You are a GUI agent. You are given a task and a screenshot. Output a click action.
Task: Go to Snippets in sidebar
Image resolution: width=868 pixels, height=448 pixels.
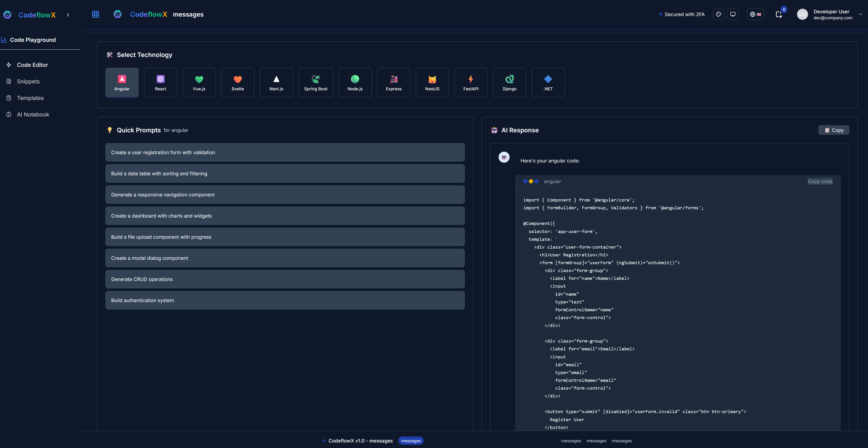click(28, 81)
